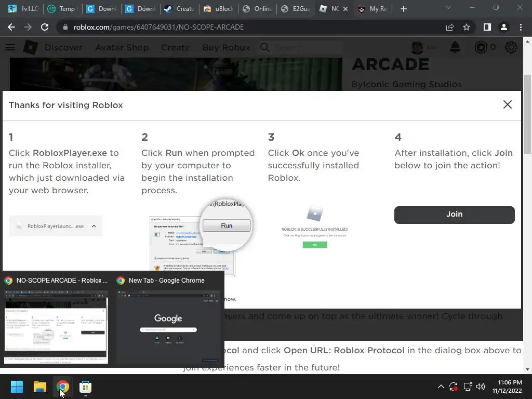Viewport: 532px width, 399px height.
Task: Close the active NO-SCOPE tab
Action: point(345,9)
